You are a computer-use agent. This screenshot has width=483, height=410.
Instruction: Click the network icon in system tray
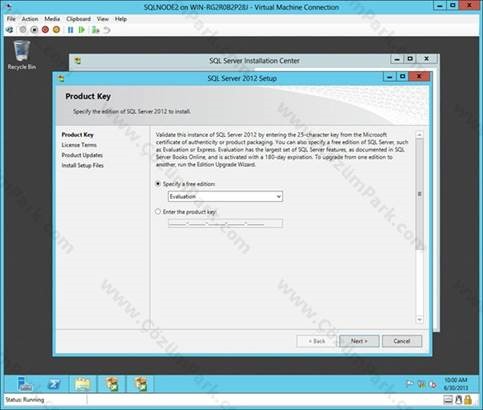[x=421, y=384]
